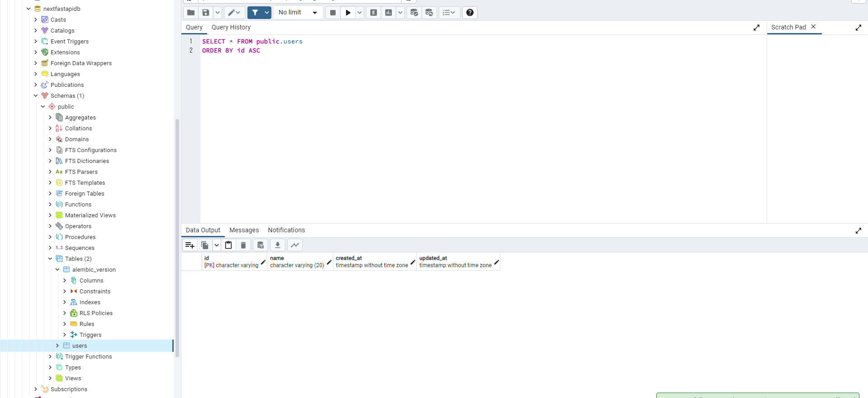The width and height of the screenshot is (868, 398).
Task: Edit the created_at column header pencil
Action: pos(413,262)
